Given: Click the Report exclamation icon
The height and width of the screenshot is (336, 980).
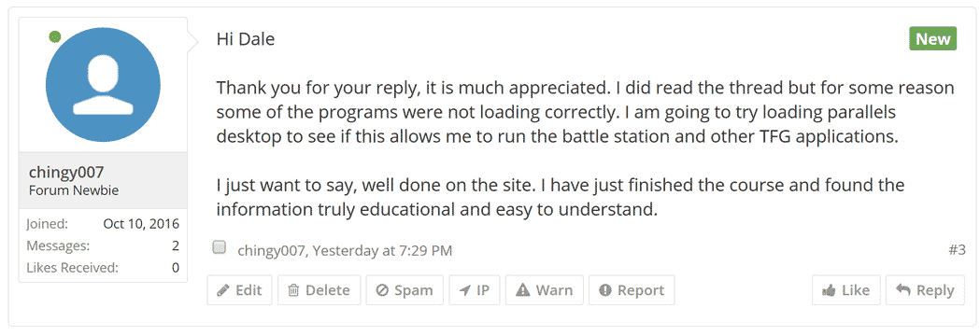Looking at the screenshot, I should [604, 290].
